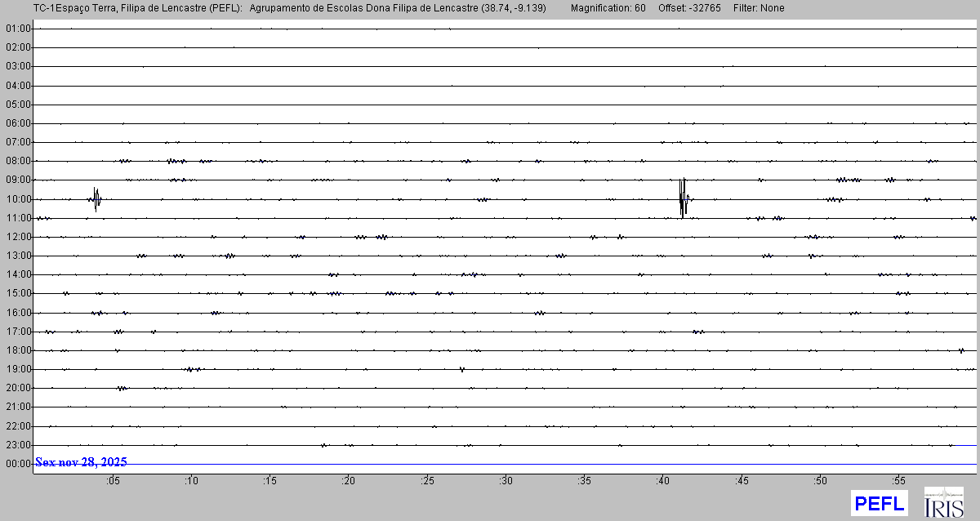This screenshot has height=521, width=980.
Task: Select the 23:00 hour label
Action: click(x=18, y=445)
